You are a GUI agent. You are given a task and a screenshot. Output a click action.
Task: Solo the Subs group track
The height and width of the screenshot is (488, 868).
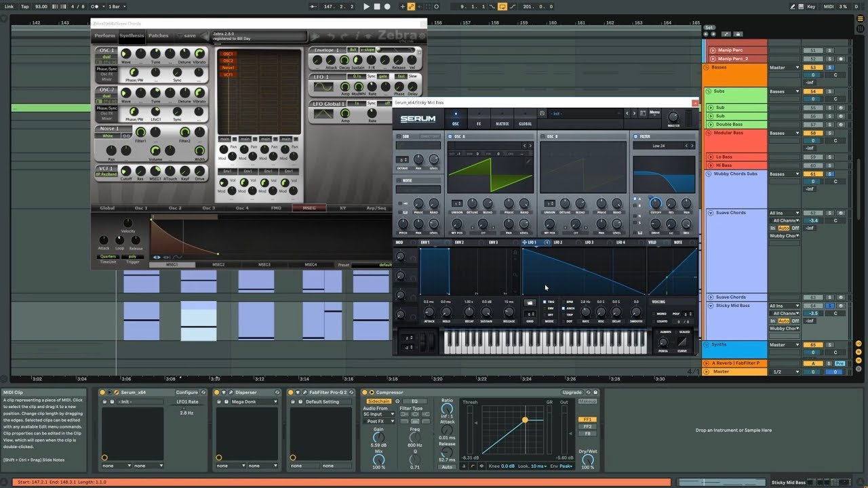tap(829, 91)
